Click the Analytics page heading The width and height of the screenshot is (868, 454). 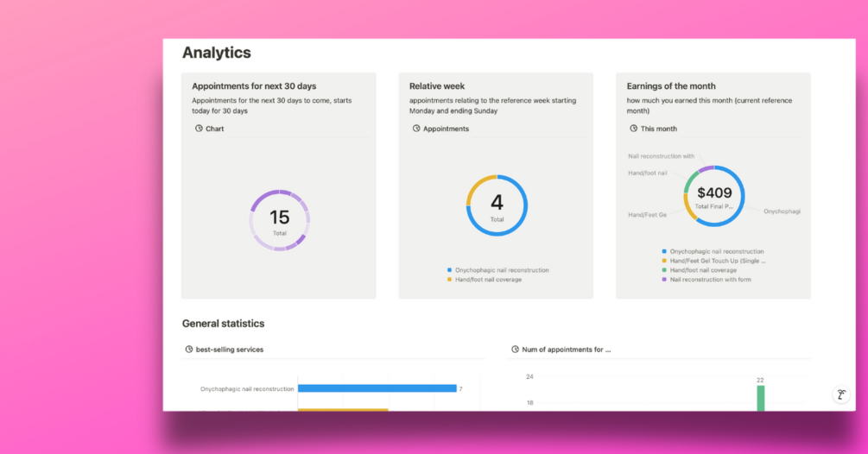pyautogui.click(x=217, y=53)
